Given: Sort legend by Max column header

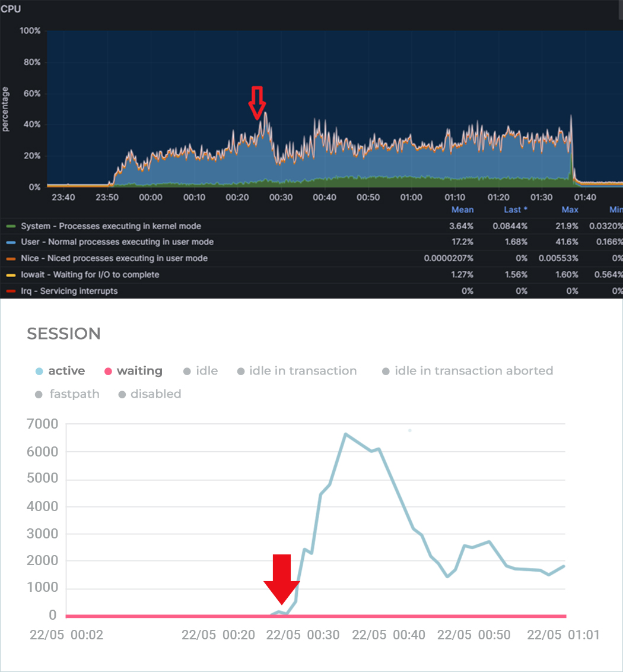Looking at the screenshot, I should pyautogui.click(x=570, y=210).
